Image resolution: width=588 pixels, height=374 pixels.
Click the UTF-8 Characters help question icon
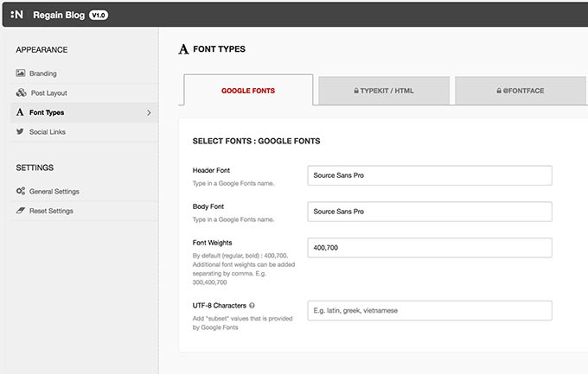pos(252,306)
